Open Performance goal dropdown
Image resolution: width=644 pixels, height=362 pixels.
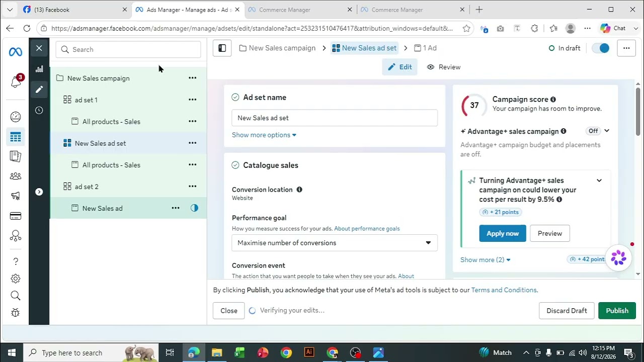click(x=335, y=243)
